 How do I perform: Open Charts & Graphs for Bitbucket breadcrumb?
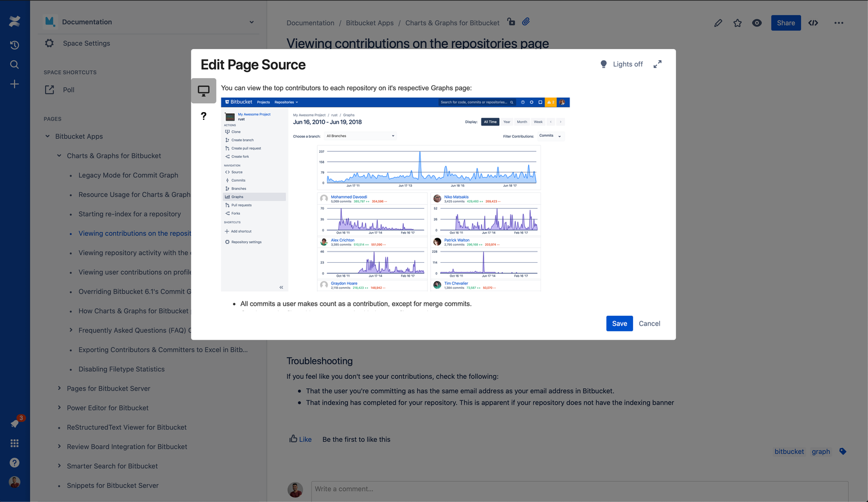pos(452,23)
